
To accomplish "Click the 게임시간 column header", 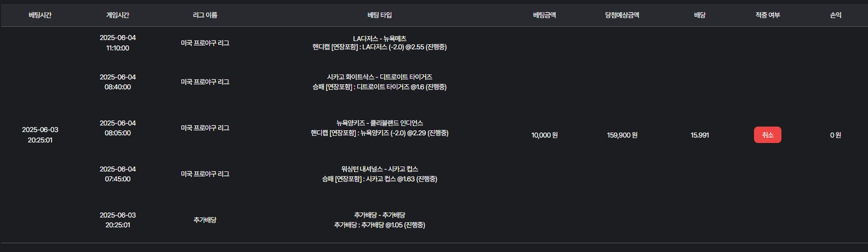I will pyautogui.click(x=118, y=15).
